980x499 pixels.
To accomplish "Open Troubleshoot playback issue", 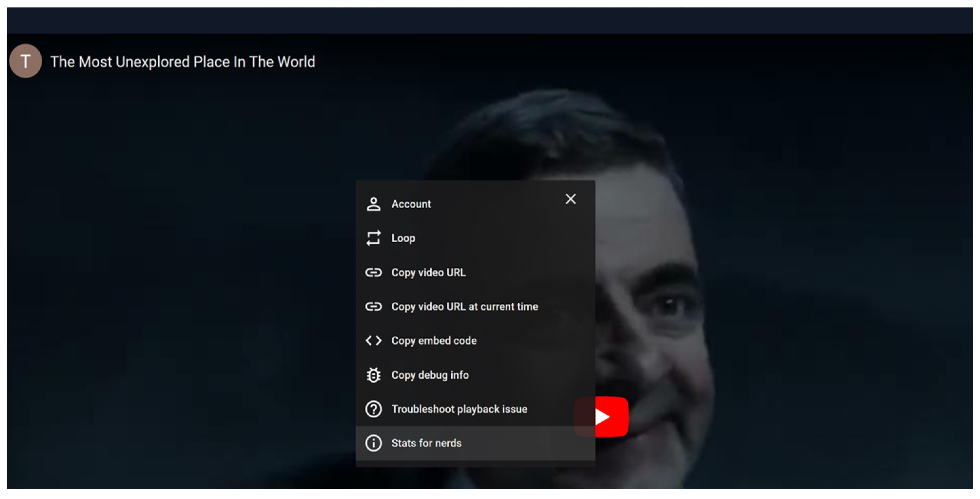I will (x=459, y=409).
